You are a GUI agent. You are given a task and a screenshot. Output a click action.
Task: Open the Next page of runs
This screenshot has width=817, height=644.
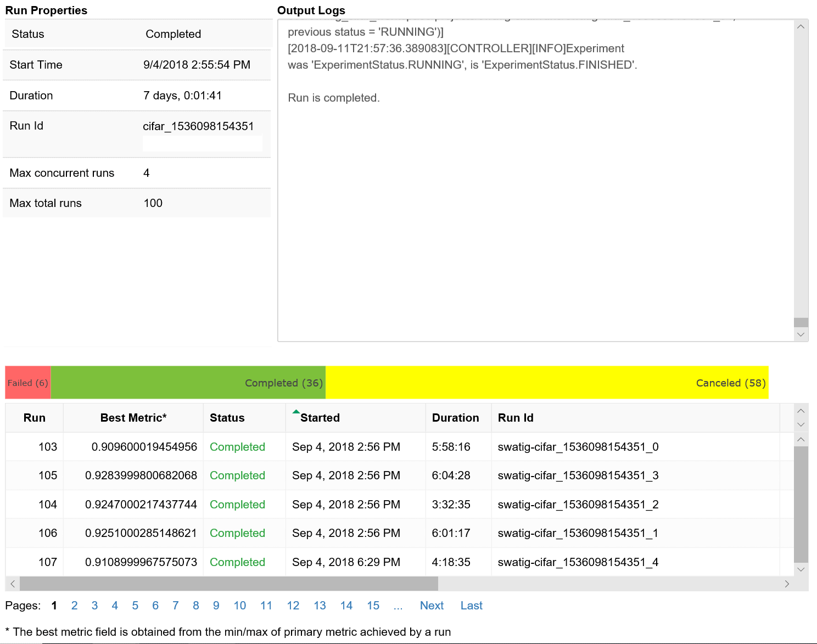(x=432, y=605)
